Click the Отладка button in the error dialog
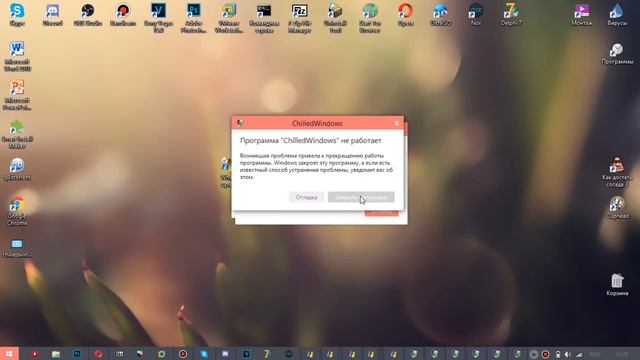This screenshot has height=360, width=640. click(x=307, y=197)
